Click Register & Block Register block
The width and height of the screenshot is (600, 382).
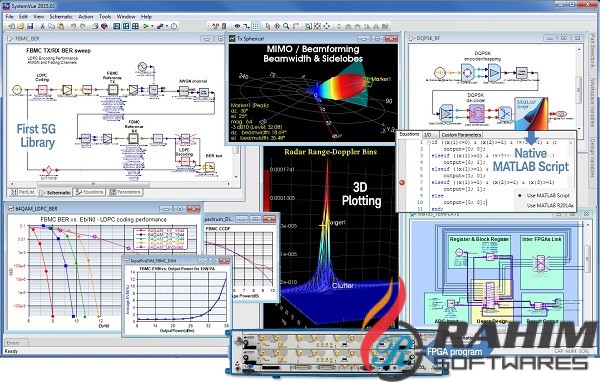click(x=479, y=253)
